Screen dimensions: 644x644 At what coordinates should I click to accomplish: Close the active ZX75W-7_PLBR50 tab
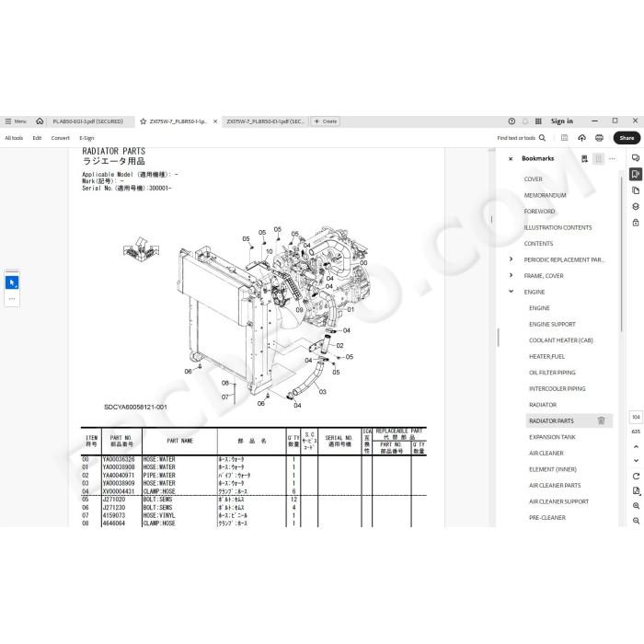coord(214,121)
